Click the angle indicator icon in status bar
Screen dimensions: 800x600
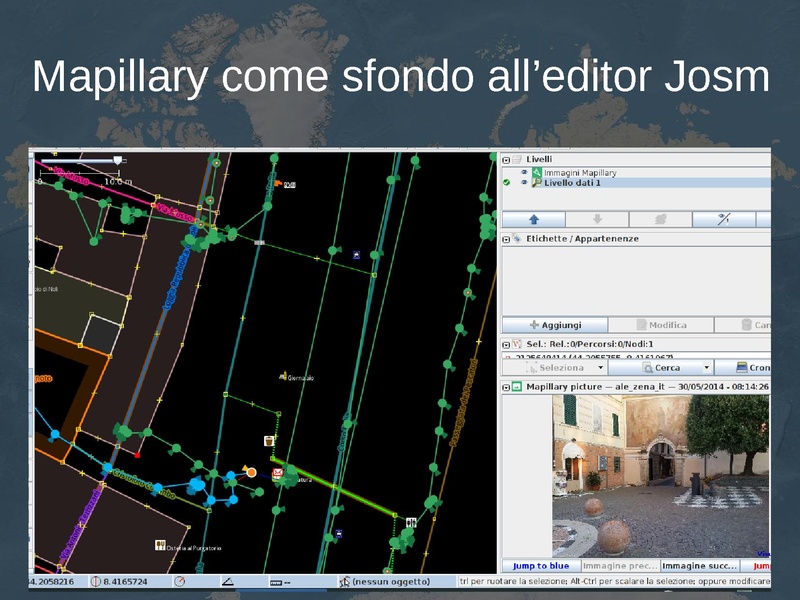227,581
